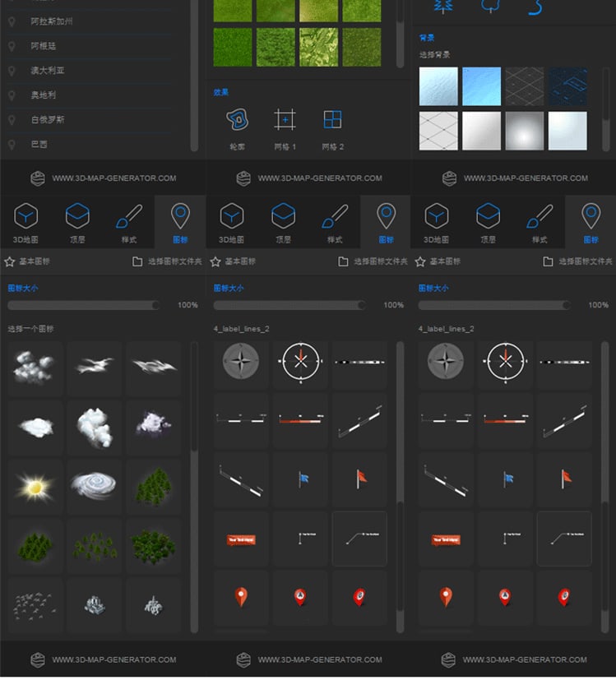Click 选择图标文件夹 in middle panel
616x680 pixels.
[373, 261]
